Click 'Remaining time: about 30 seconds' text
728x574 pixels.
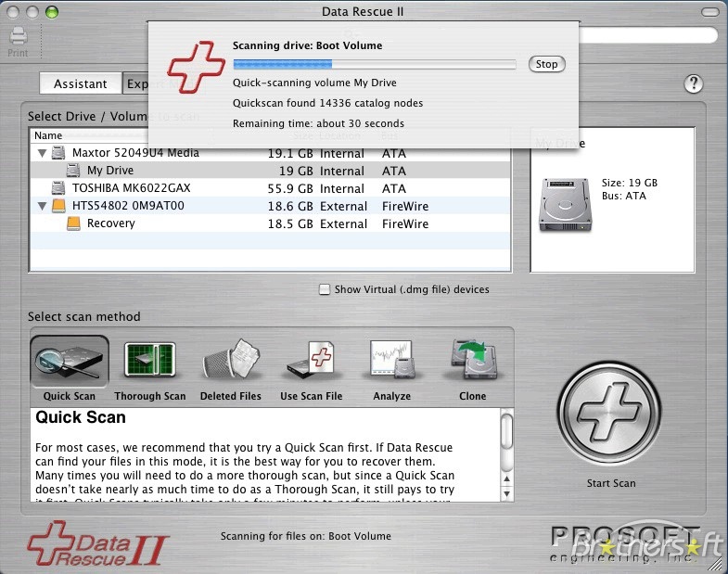[318, 123]
